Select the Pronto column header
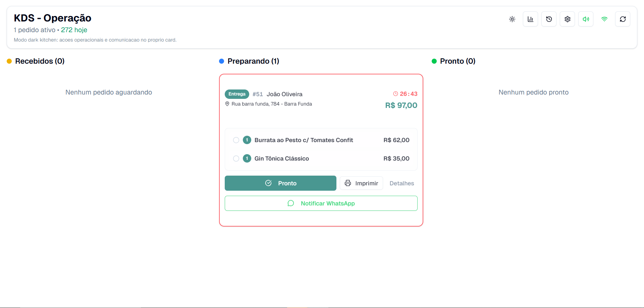644x308 pixels. [457, 61]
